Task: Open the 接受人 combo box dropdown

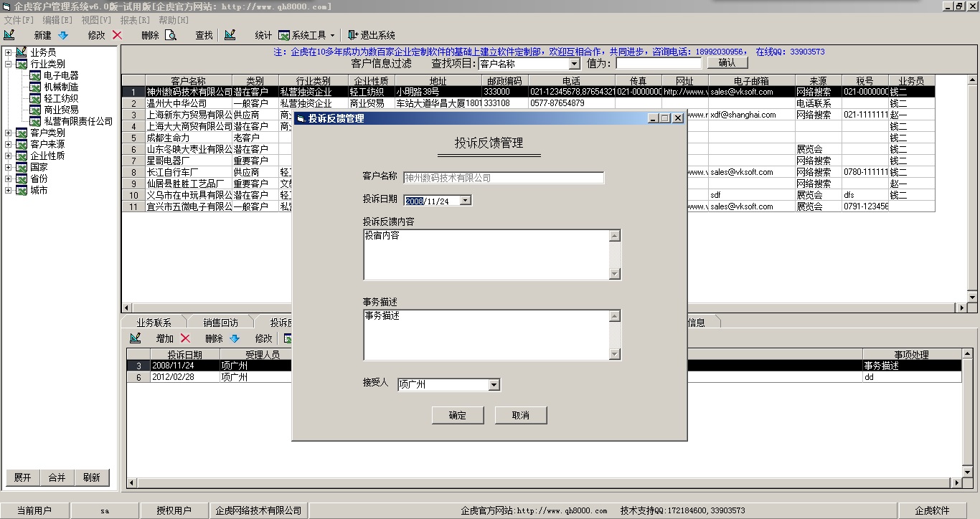Action: point(494,385)
